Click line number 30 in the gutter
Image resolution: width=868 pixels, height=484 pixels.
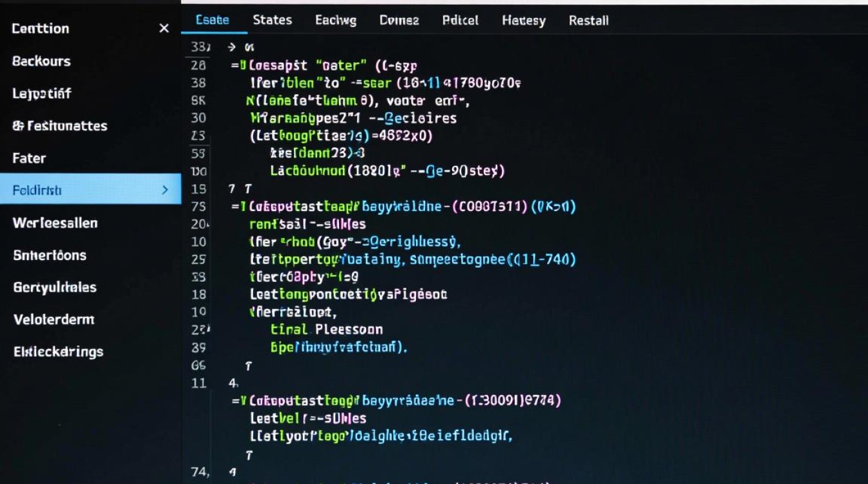tap(199, 118)
